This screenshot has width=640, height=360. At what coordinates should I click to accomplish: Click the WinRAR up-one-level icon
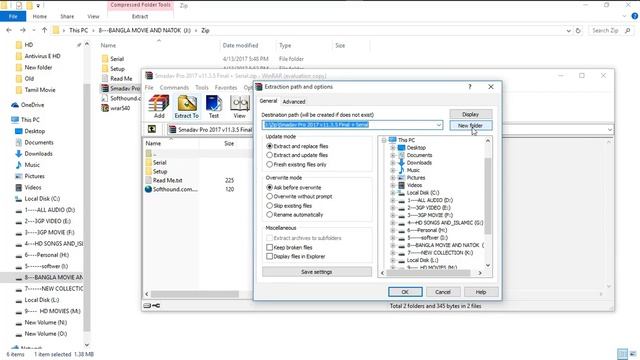pos(152,129)
